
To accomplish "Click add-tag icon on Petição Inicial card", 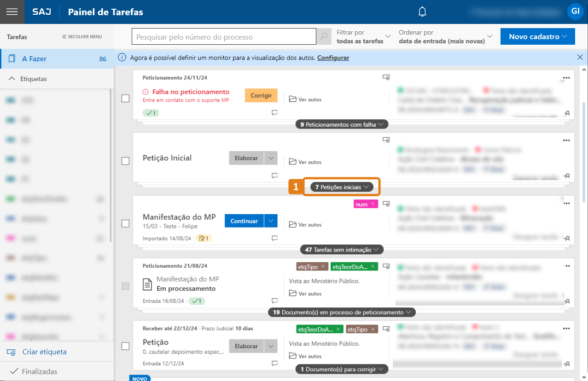I will 386,140.
